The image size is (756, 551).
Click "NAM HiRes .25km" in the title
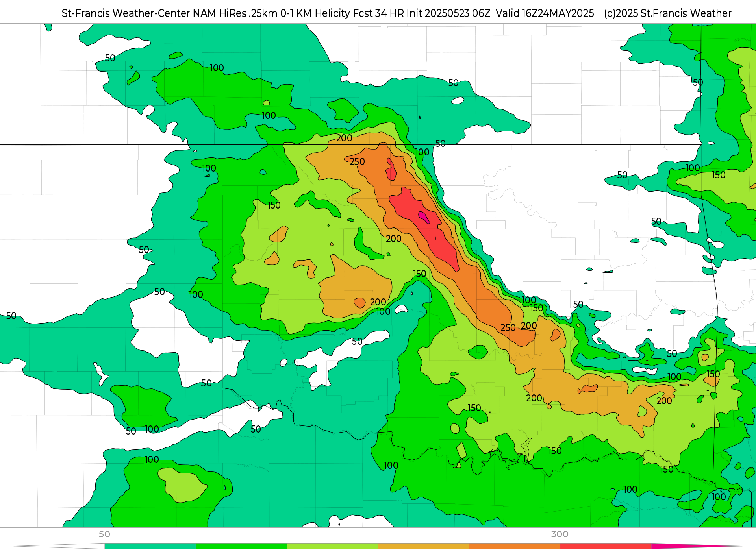tap(235, 13)
